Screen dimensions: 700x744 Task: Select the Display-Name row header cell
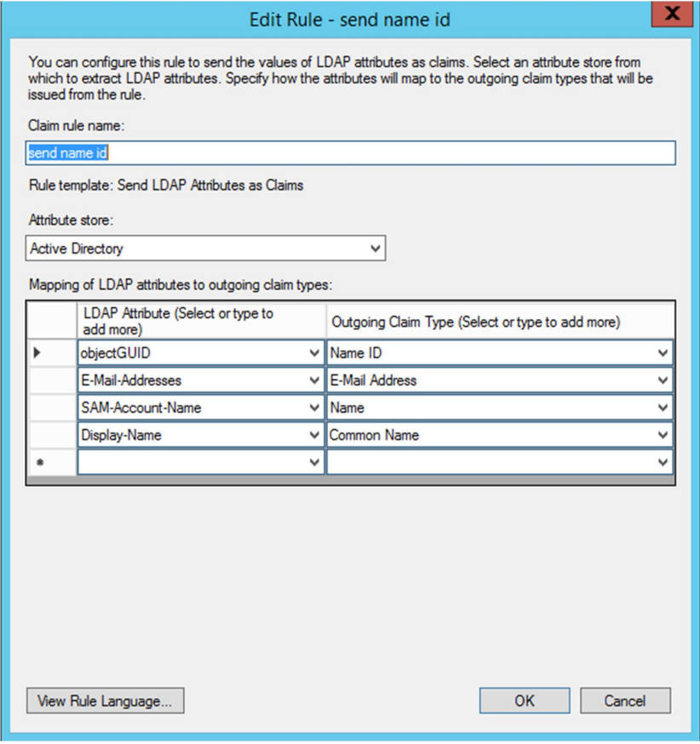52,435
